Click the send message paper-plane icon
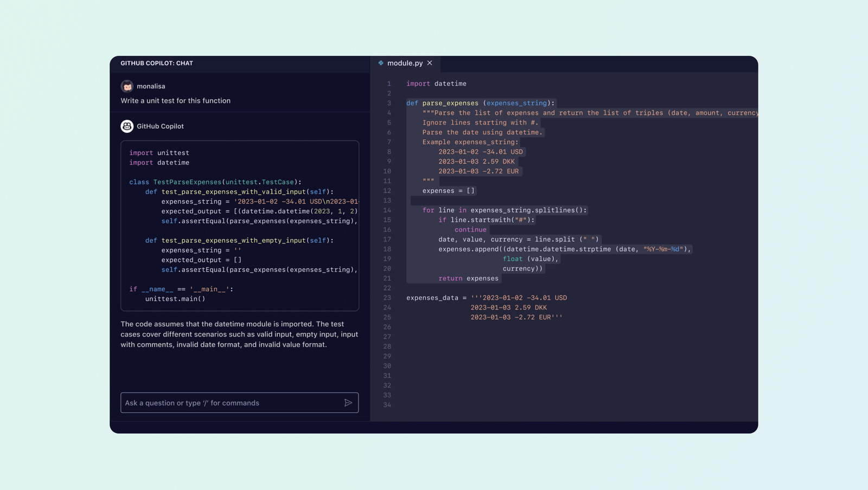This screenshot has height=490, width=868. [x=349, y=403]
